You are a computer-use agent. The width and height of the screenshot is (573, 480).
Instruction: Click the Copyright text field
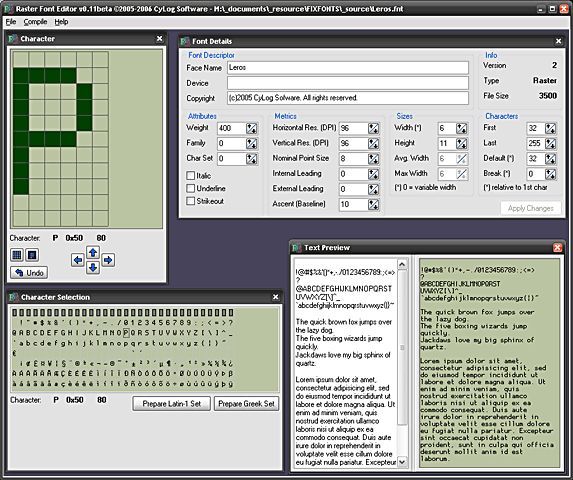tap(348, 98)
